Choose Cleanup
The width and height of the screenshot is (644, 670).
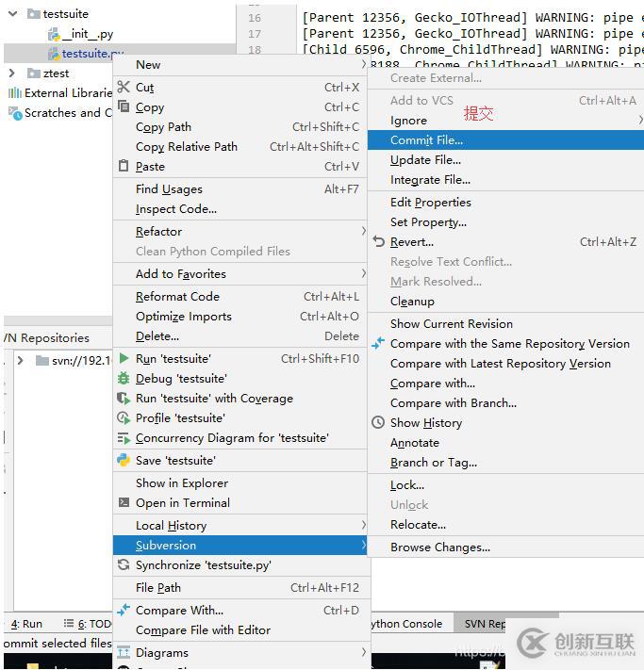[x=506, y=302]
